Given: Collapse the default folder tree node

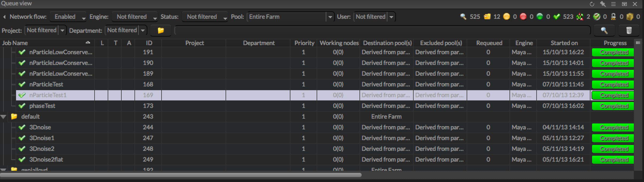Looking at the screenshot, I should tap(4, 117).
